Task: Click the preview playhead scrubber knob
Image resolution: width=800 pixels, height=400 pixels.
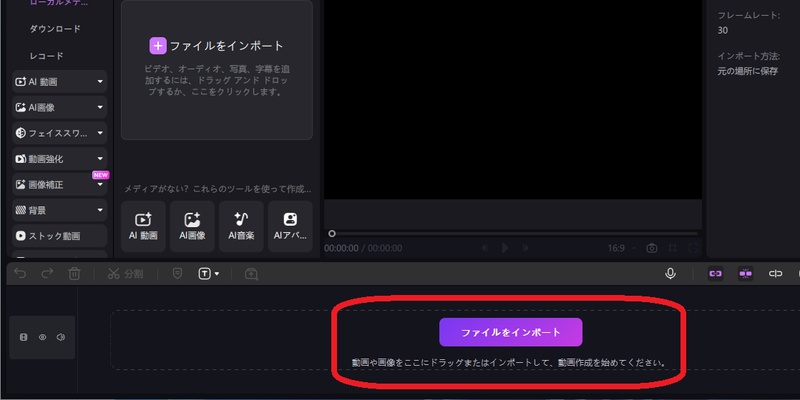Action: pos(332,234)
